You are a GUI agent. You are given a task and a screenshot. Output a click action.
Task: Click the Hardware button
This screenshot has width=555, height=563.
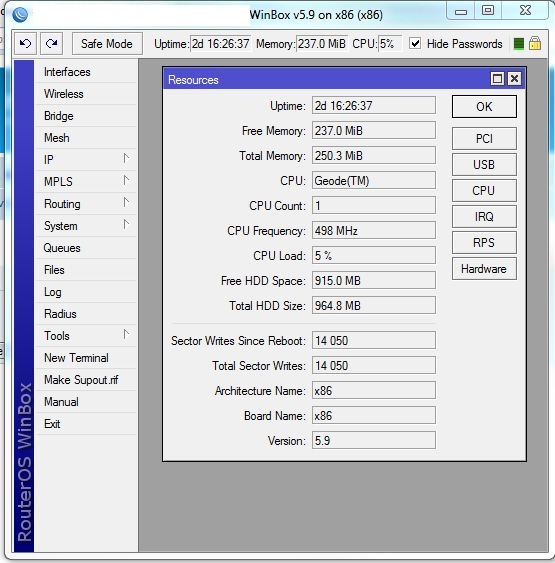tap(484, 269)
